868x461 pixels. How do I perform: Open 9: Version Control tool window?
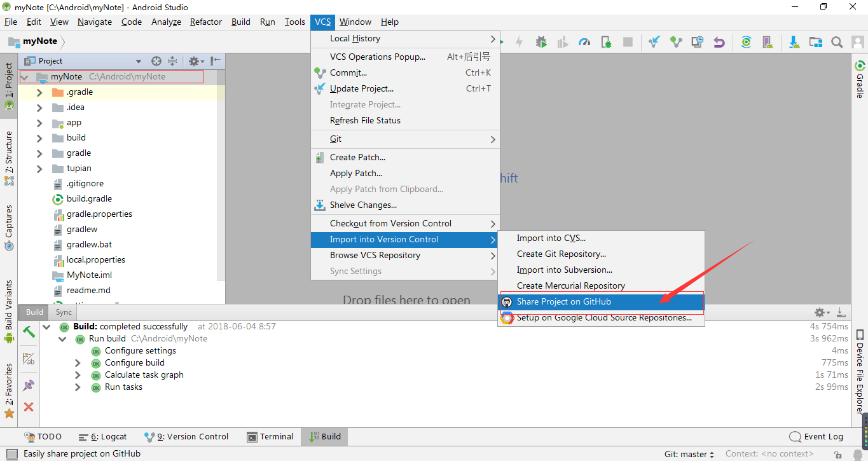click(x=187, y=437)
